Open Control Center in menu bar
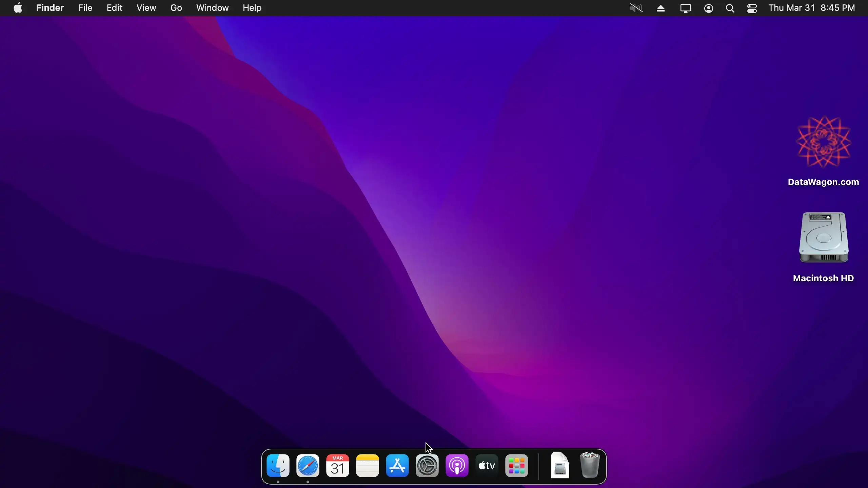The width and height of the screenshot is (868, 488). (x=752, y=8)
